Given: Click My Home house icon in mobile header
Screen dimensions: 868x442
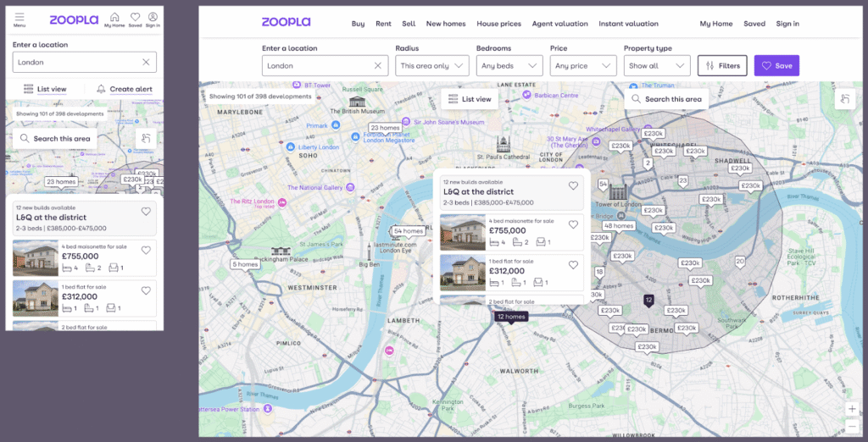Looking at the screenshot, I should pos(114,20).
